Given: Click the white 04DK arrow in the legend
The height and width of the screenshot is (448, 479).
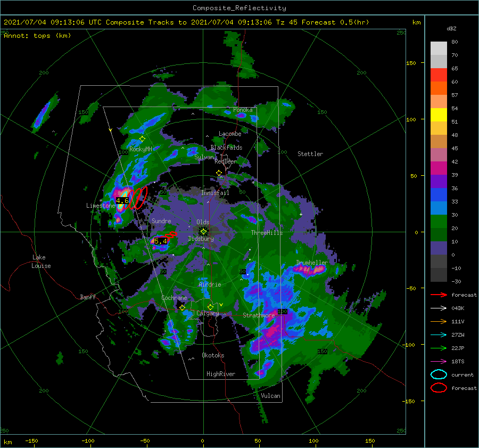Looking at the screenshot, I should pos(439,308).
